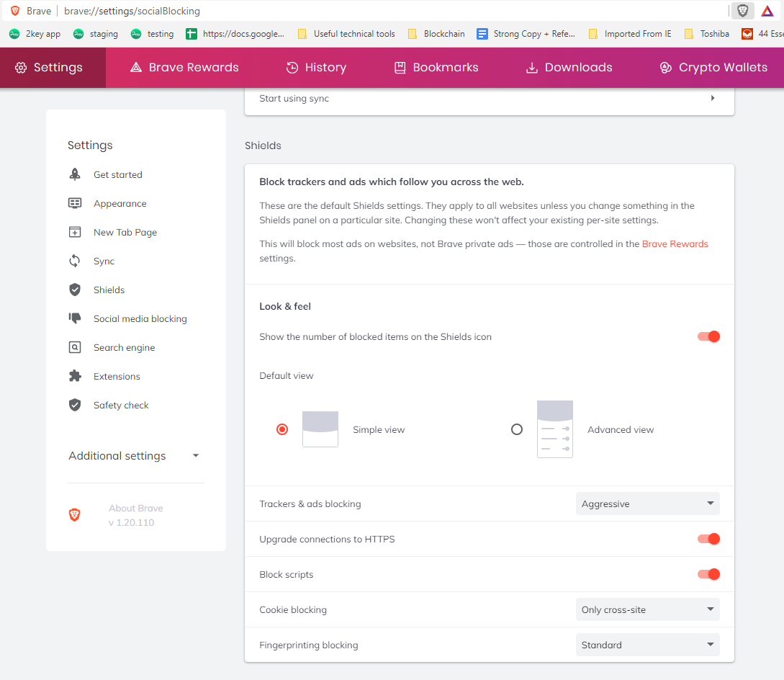Follow the Brave Rewards settings link
The width and height of the screenshot is (784, 680).
coord(675,243)
